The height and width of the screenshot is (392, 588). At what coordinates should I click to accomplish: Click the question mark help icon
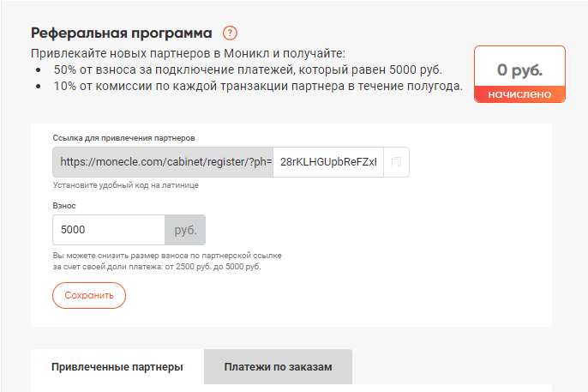pos(230,33)
